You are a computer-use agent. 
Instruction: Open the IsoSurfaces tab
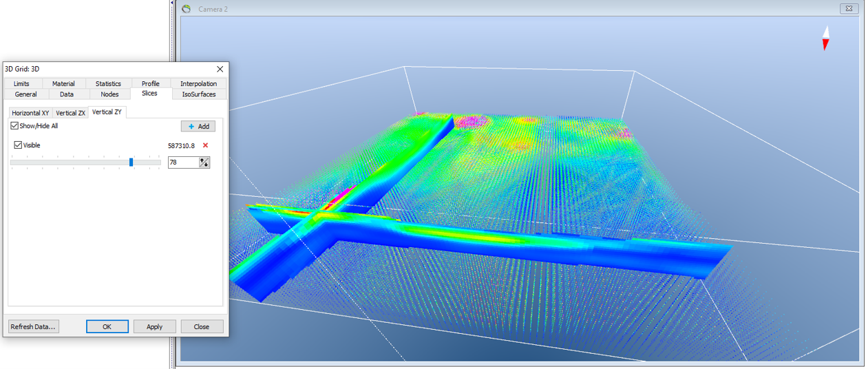click(199, 94)
